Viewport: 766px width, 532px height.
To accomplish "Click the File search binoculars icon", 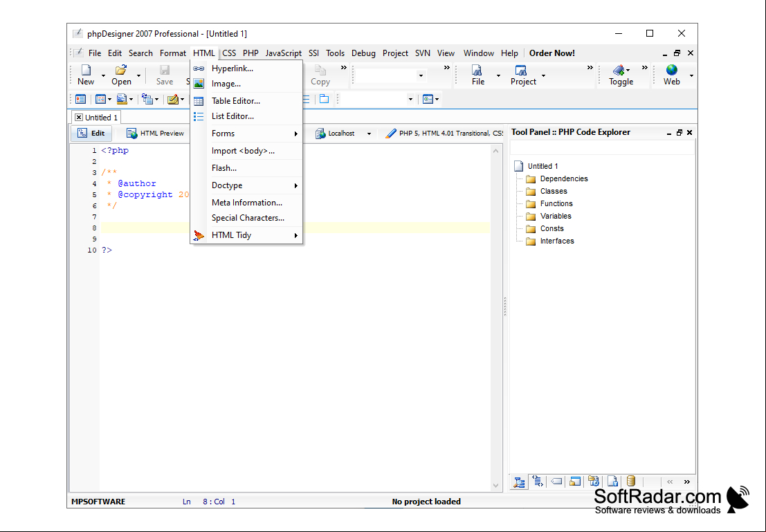I will (477, 70).
